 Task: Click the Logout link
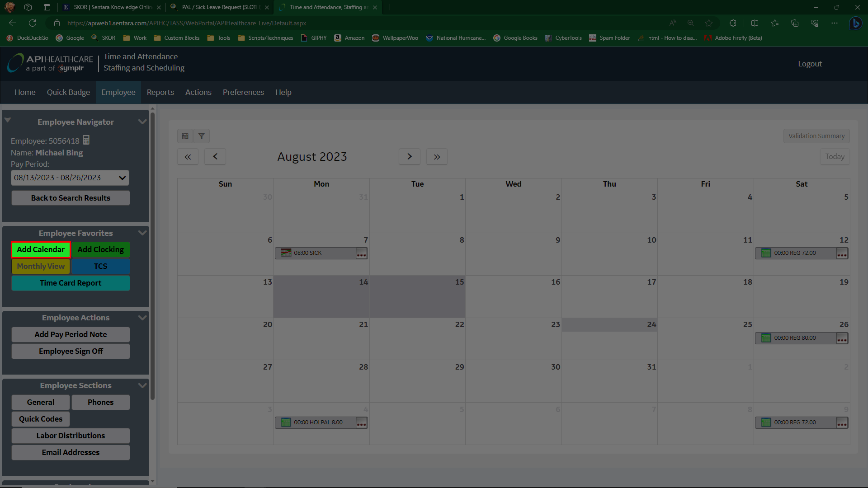(810, 64)
